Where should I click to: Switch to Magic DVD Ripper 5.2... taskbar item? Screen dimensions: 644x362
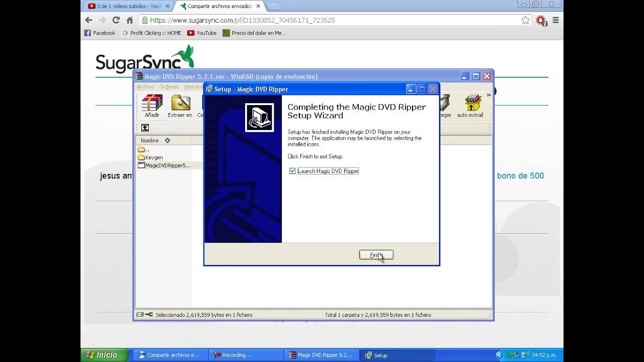point(321,355)
